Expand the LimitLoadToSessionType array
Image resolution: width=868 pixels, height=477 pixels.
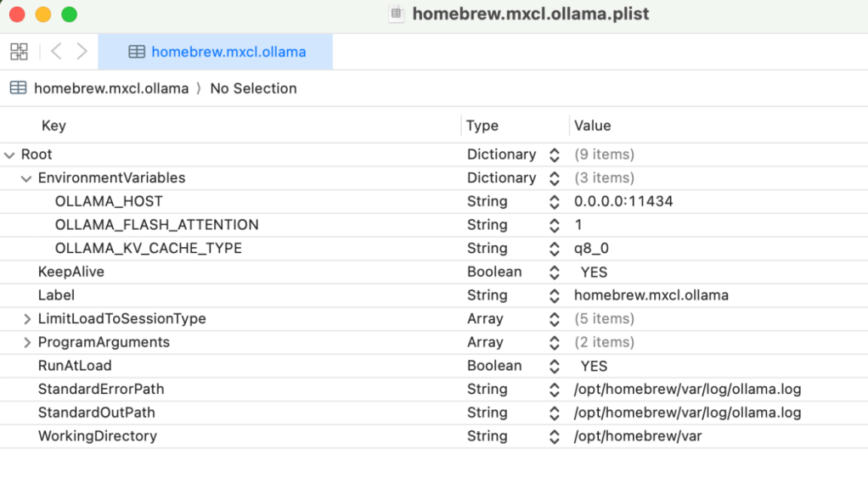tap(26, 319)
